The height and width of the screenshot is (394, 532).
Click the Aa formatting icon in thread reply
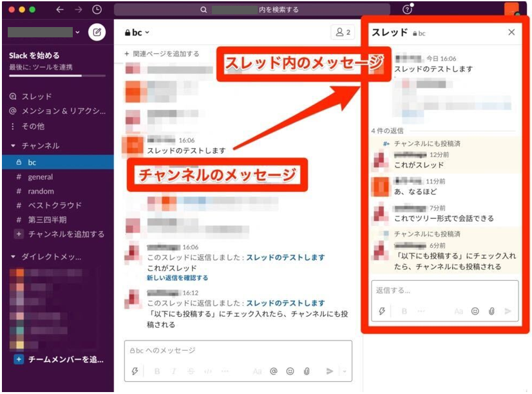(x=459, y=310)
